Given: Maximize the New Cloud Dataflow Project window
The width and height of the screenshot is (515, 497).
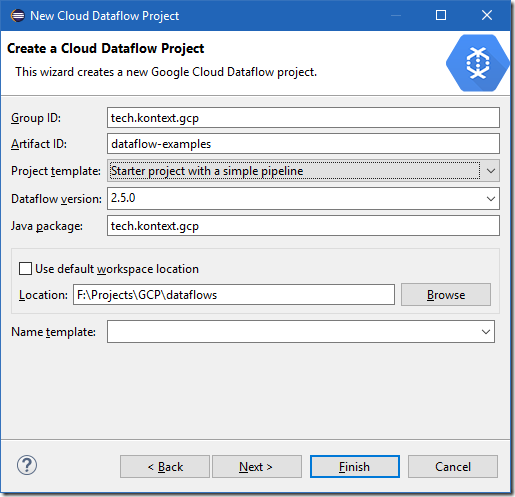Looking at the screenshot, I should tap(441, 15).
